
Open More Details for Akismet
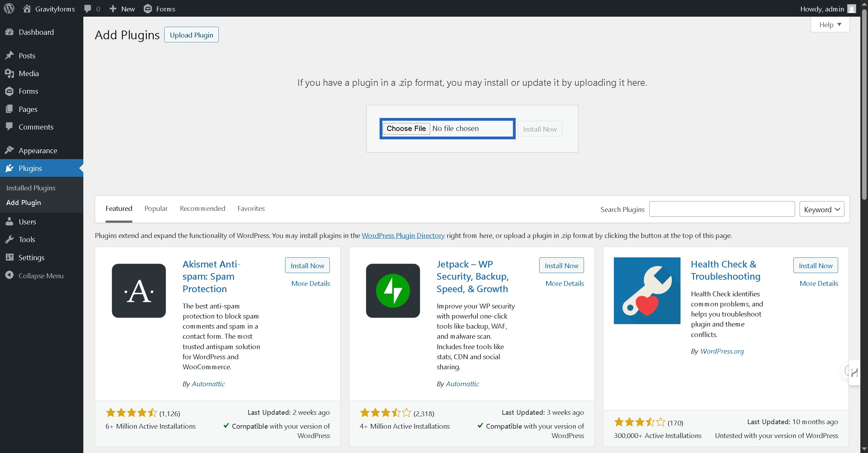(311, 283)
